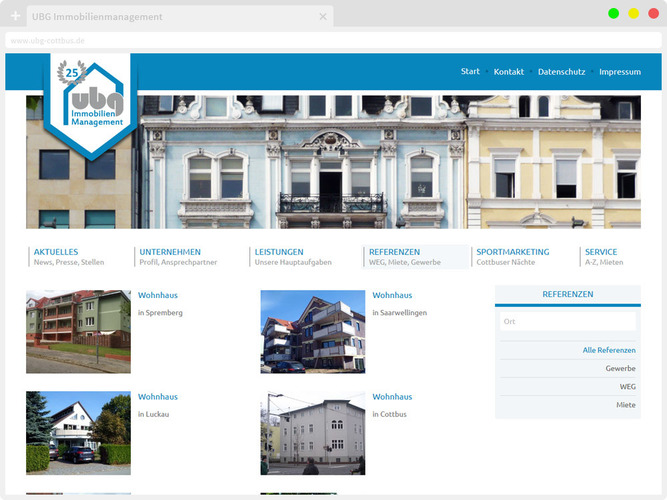Filter references by Gewerbe
The height and width of the screenshot is (500, 667).
coord(619,368)
